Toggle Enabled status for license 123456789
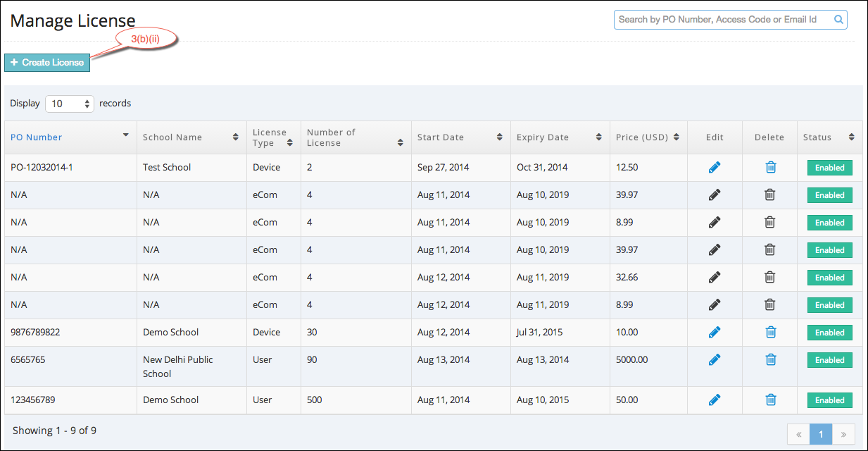 click(830, 400)
